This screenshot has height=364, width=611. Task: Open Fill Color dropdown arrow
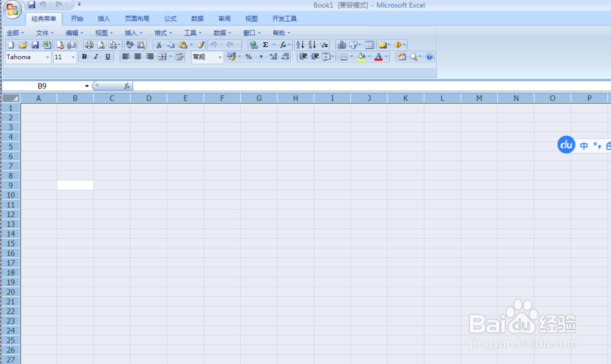pyautogui.click(x=370, y=57)
